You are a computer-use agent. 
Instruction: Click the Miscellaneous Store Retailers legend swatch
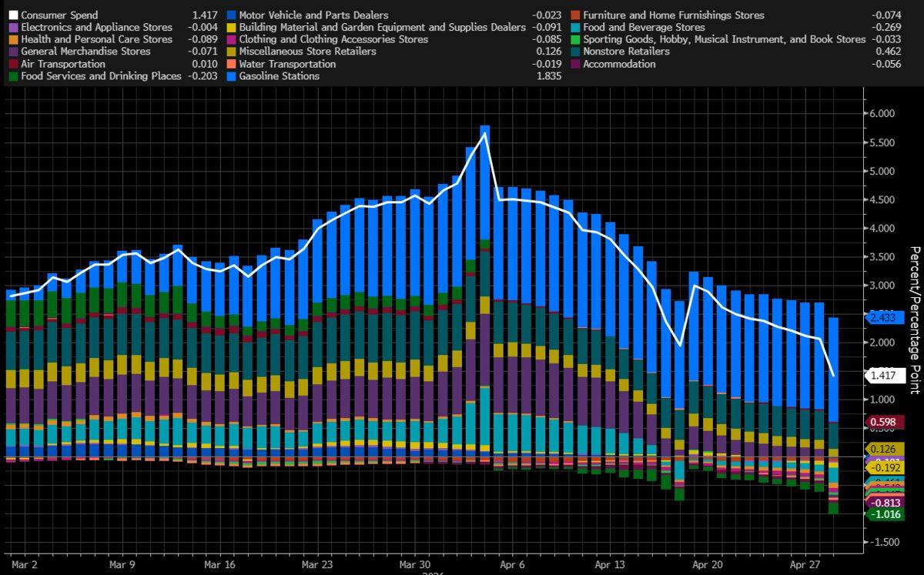point(231,52)
